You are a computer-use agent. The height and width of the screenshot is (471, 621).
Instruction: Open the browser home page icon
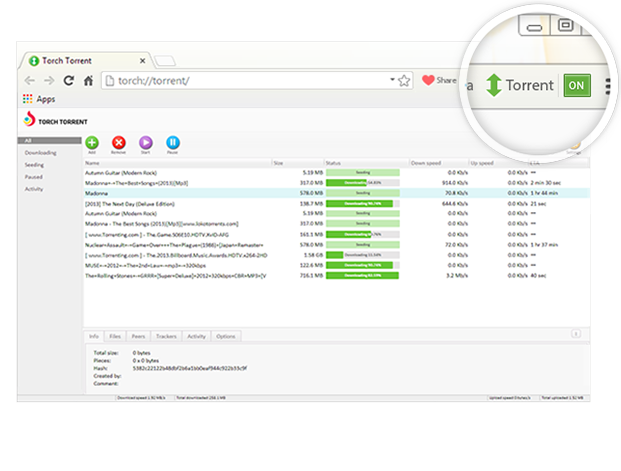pos(88,81)
